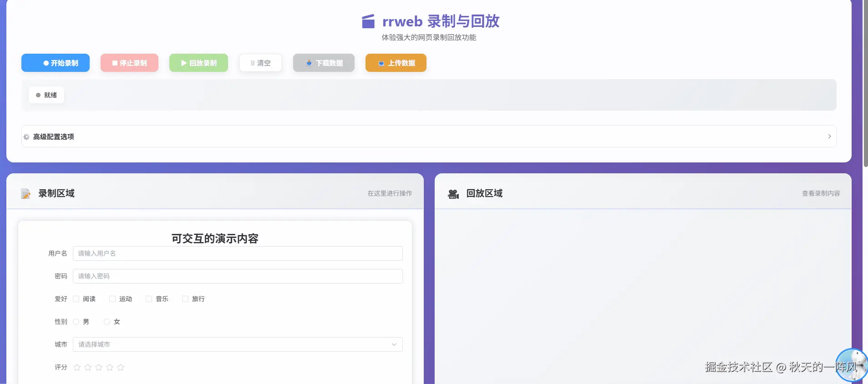Open the 请选择城市 city dropdown
Viewport: 868px width, 384px height.
click(x=238, y=344)
